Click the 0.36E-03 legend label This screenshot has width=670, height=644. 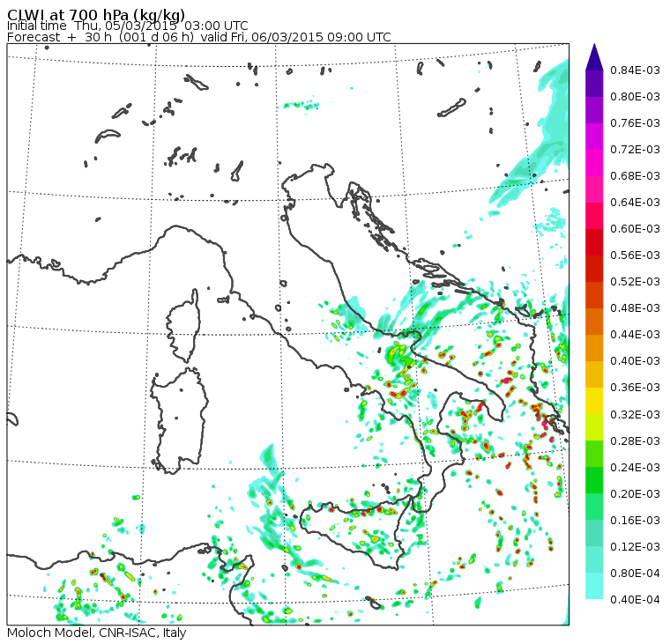click(x=635, y=388)
